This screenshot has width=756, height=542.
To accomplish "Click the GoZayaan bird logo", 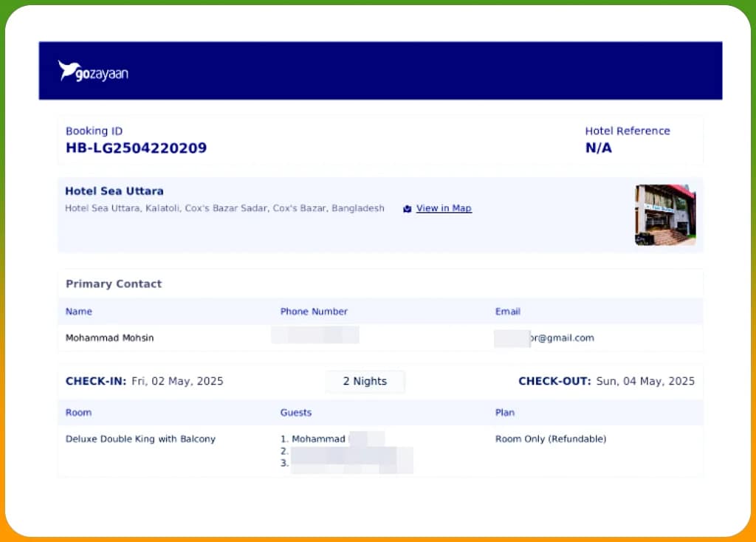I will (x=68, y=70).
